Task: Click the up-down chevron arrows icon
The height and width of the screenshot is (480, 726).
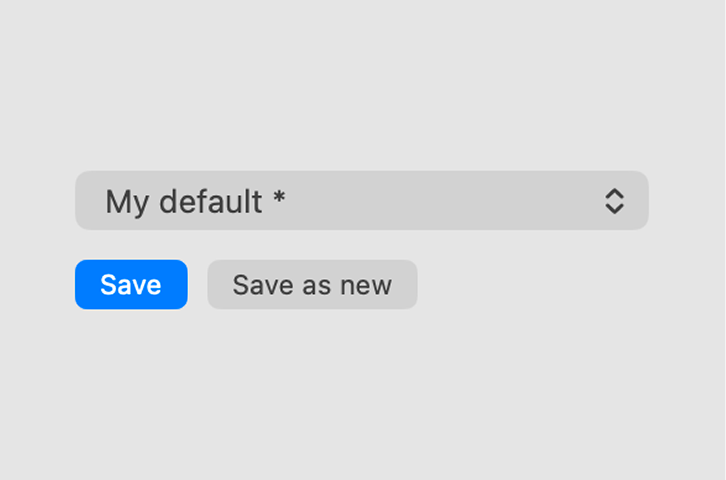Action: coord(614,201)
